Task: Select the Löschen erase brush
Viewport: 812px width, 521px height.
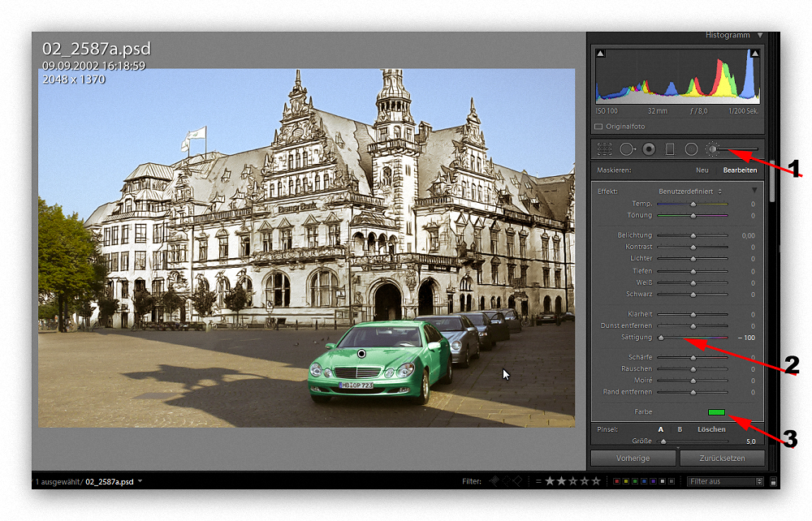Action: (x=711, y=429)
